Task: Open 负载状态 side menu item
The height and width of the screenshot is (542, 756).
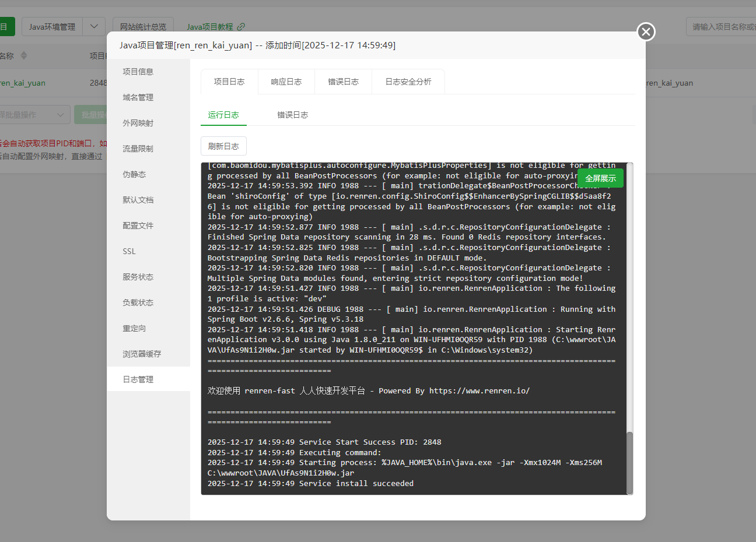Action: [x=138, y=302]
